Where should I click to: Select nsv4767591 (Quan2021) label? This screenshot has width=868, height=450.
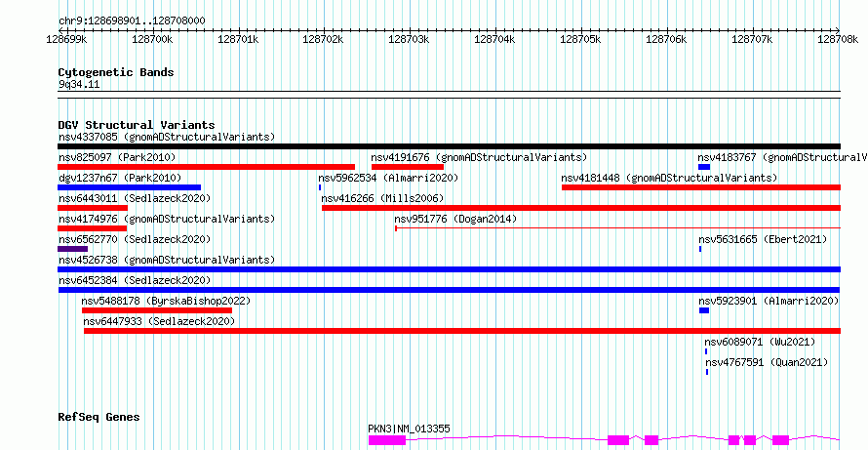(767, 362)
